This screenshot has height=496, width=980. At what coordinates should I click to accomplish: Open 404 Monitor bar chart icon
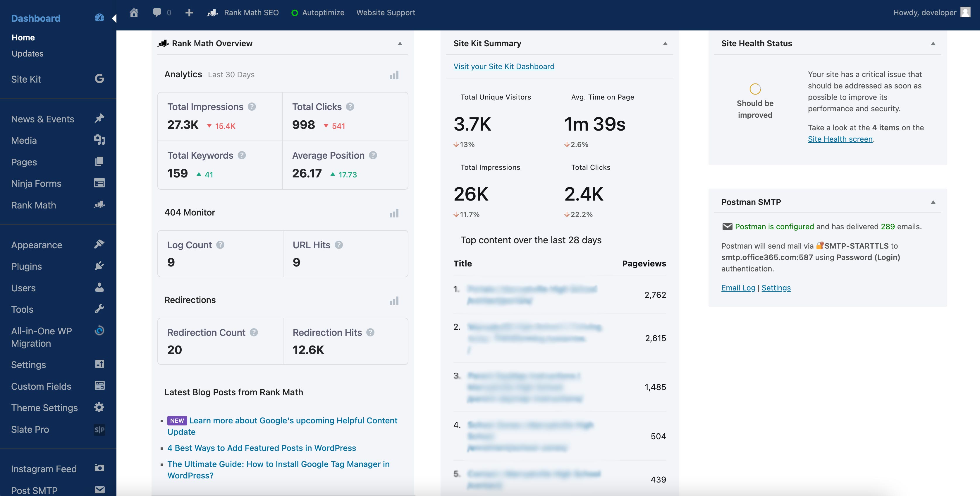(x=394, y=213)
